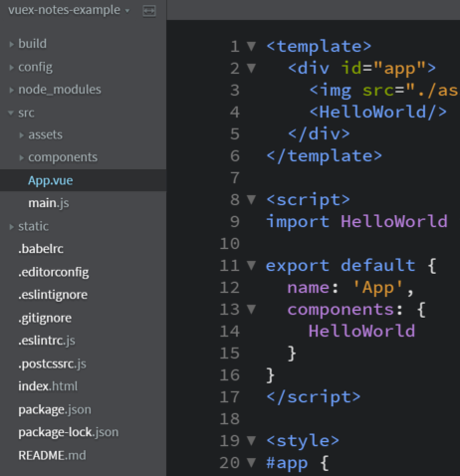Fold the script block on line 8

coord(251,199)
